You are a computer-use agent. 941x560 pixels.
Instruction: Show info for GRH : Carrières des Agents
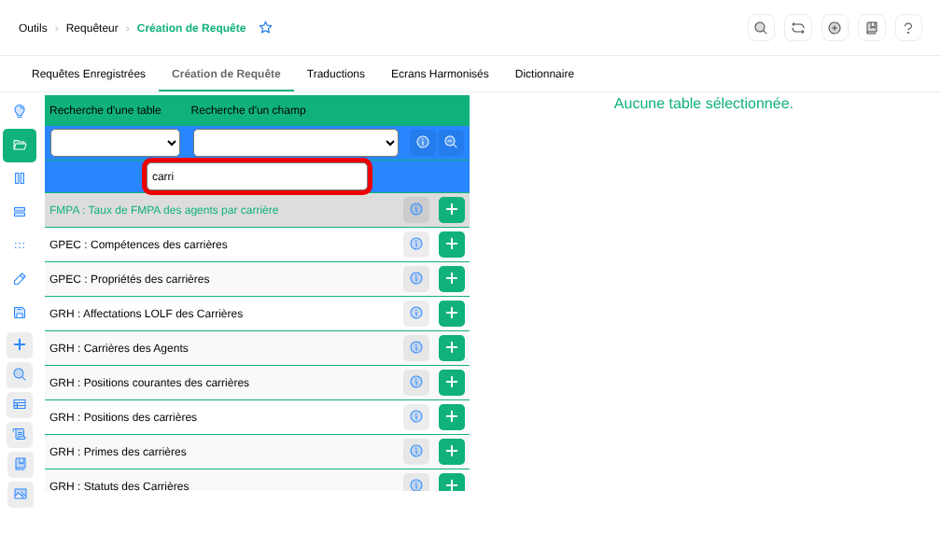[416, 348]
